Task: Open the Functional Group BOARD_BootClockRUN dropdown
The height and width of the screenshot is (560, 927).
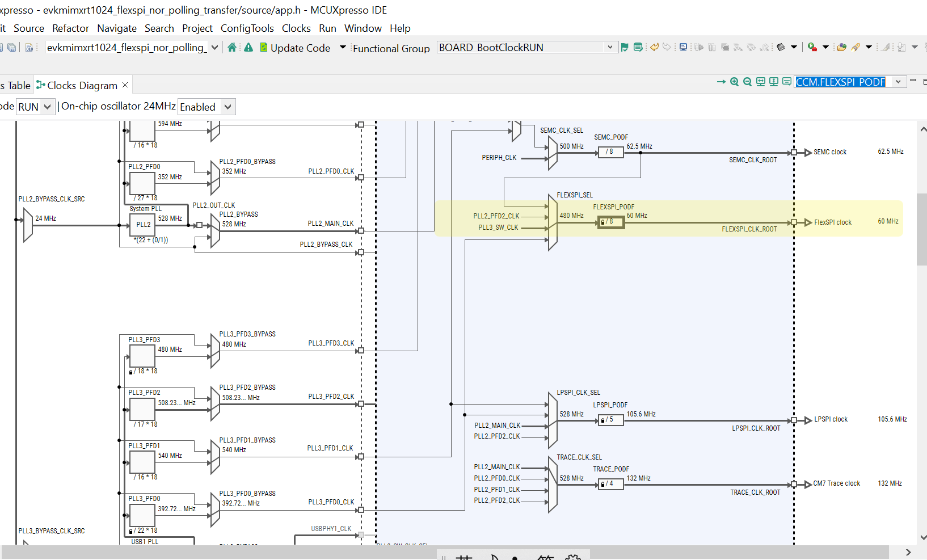Action: tap(610, 48)
